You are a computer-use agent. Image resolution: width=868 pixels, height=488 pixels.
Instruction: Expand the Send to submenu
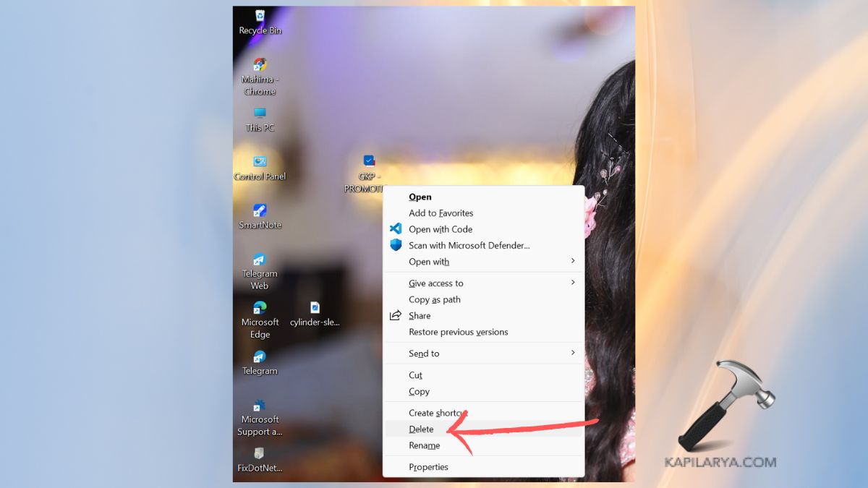(x=423, y=353)
